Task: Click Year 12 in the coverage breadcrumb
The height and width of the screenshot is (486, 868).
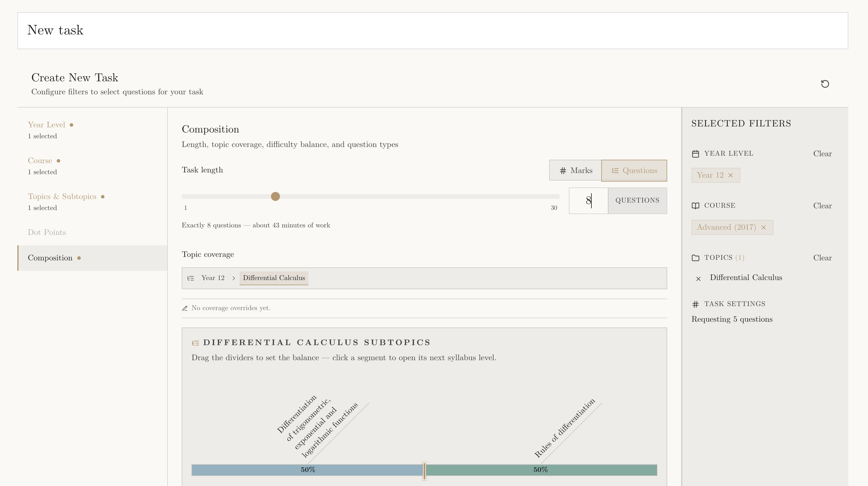Action: coord(213,278)
